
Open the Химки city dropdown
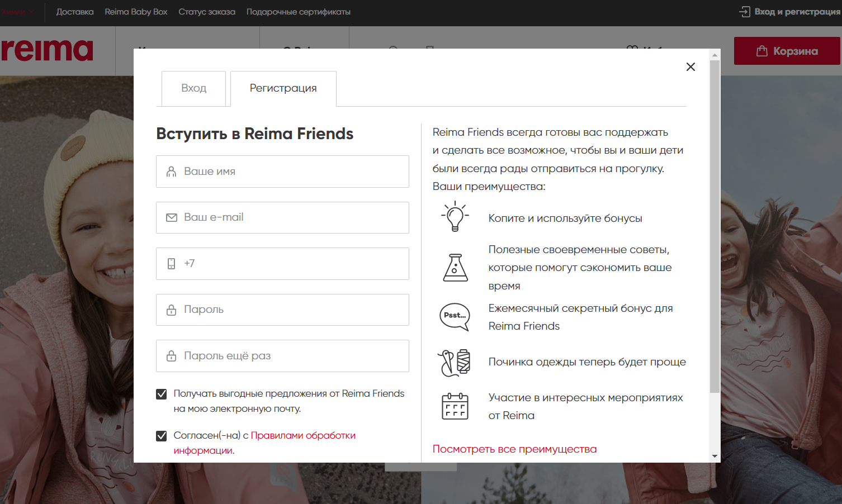click(18, 12)
